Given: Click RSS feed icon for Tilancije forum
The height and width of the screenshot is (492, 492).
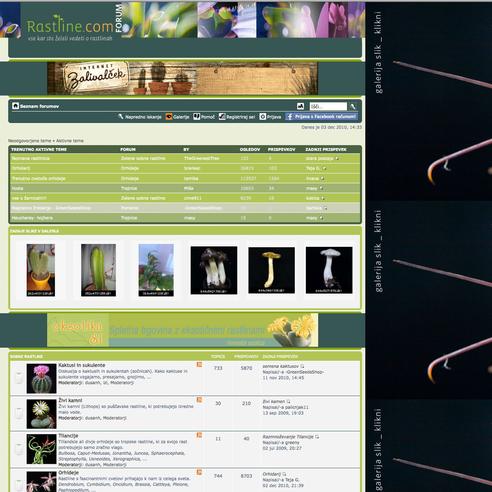Looking at the screenshot, I should click(x=199, y=435).
